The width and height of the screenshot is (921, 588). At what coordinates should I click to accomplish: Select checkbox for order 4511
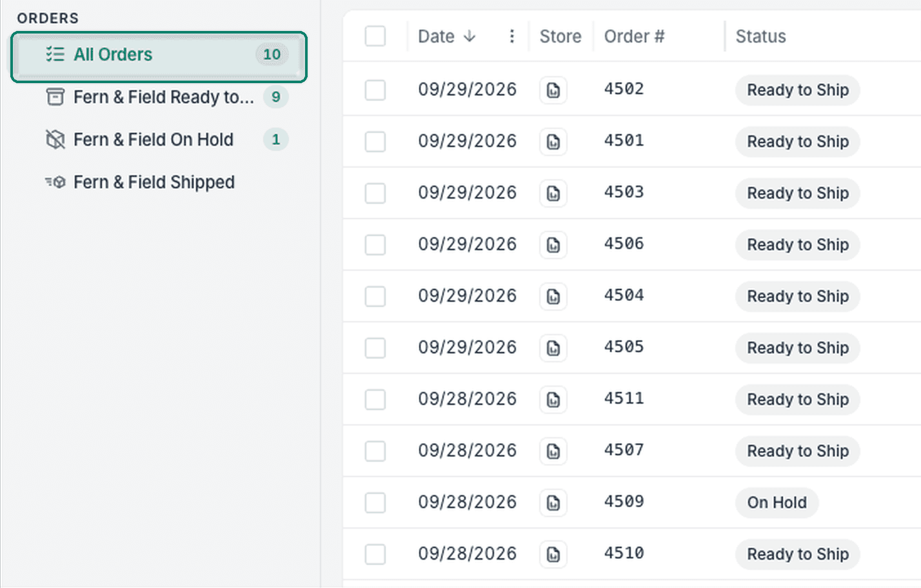point(375,400)
